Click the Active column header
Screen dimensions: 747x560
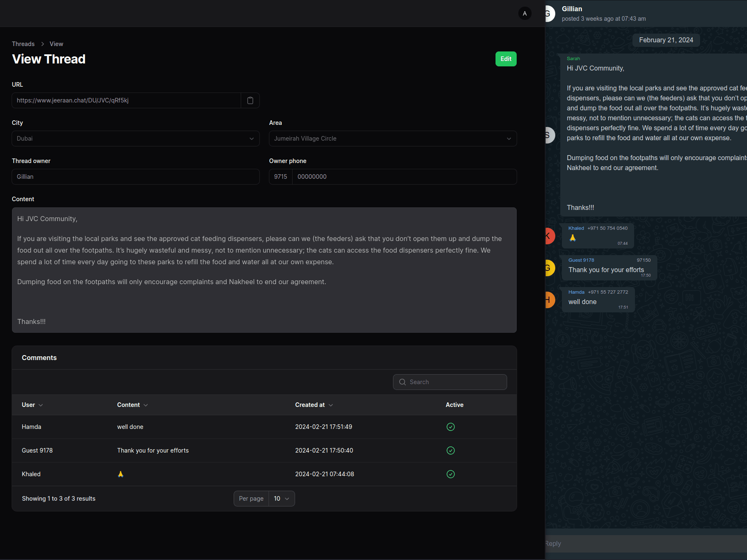454,405
